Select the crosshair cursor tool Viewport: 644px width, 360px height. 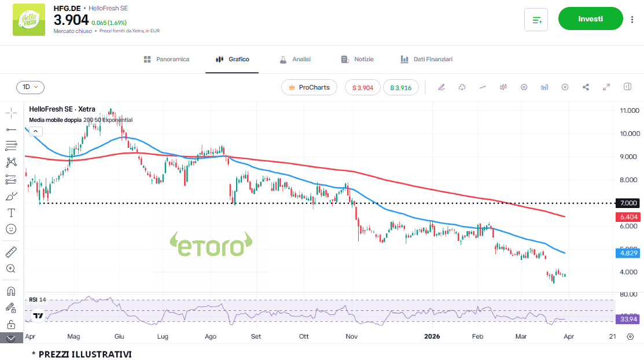pyautogui.click(x=11, y=113)
